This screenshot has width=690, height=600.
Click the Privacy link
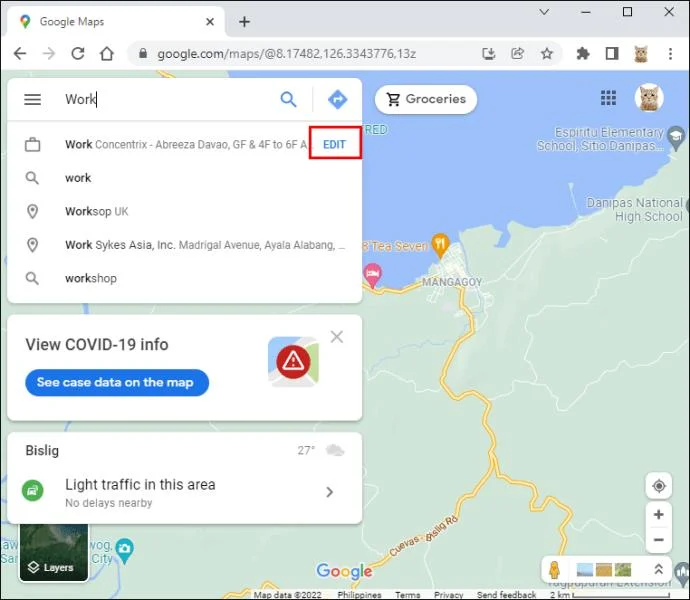[x=448, y=595]
